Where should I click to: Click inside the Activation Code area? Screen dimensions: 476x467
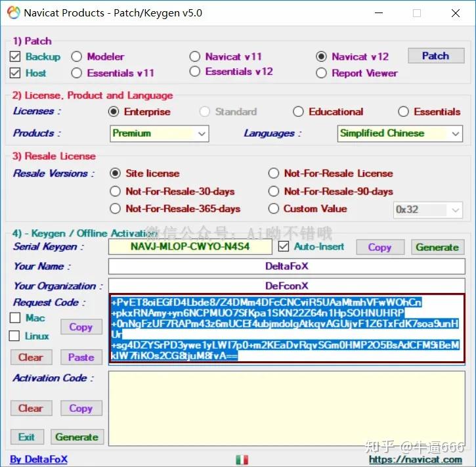[x=286, y=409]
